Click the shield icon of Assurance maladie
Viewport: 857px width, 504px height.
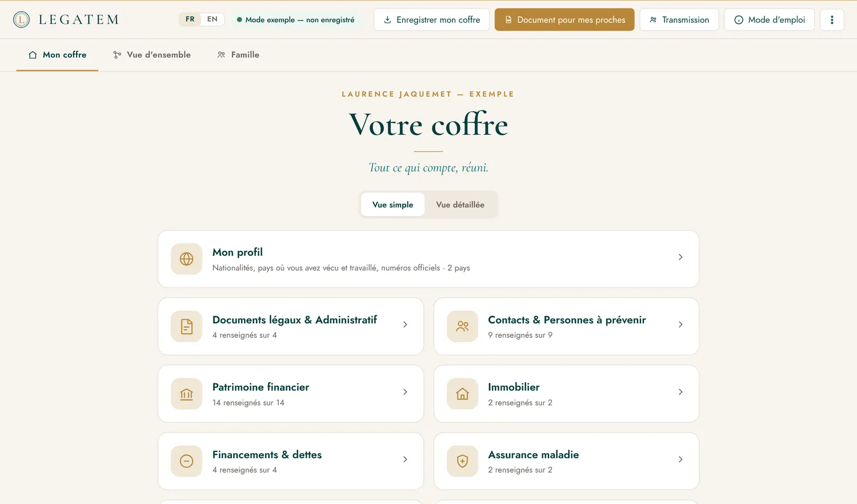(x=462, y=461)
